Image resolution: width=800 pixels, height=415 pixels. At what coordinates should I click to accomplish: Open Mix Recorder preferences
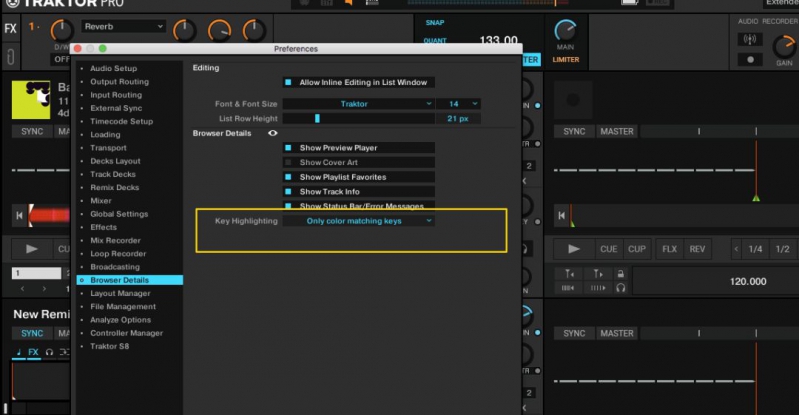[x=115, y=241]
